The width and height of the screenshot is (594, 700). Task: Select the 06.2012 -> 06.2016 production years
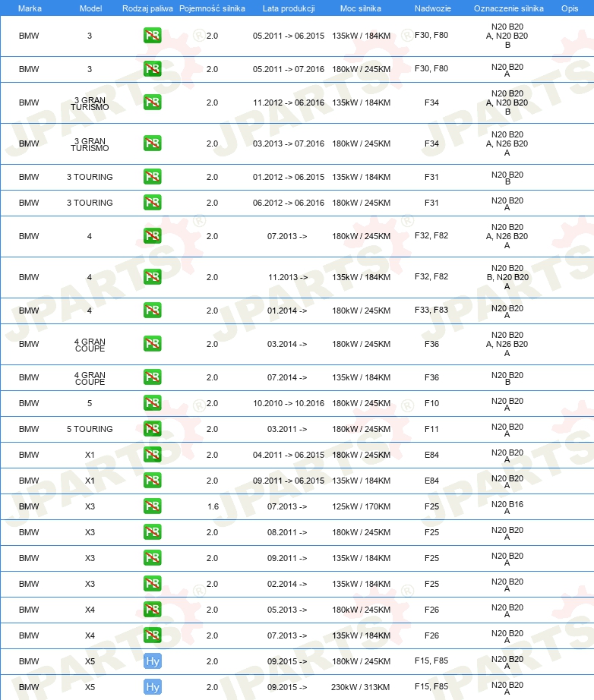pos(289,203)
